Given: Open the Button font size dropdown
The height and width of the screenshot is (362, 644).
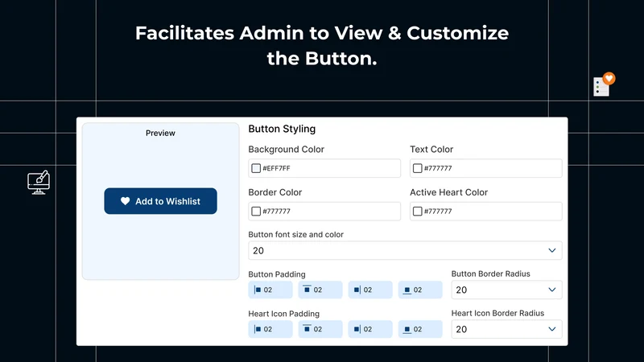Looking at the screenshot, I should pos(405,250).
